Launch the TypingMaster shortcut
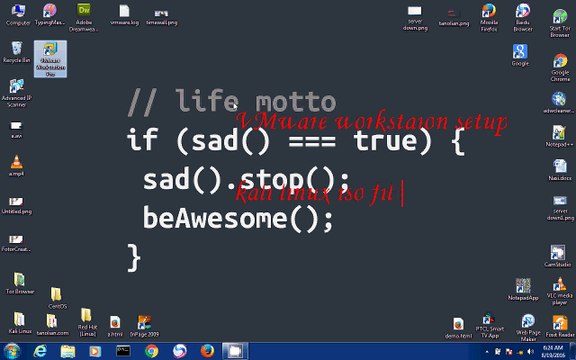Screen dimensions: 576x360 (x=50, y=15)
